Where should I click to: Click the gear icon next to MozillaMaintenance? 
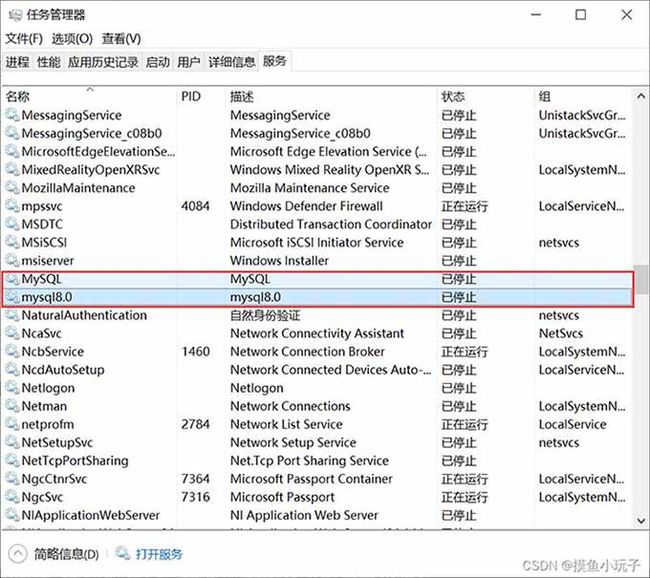pos(12,188)
